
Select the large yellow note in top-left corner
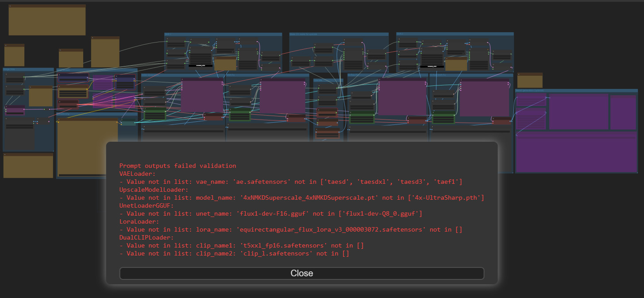(47, 21)
